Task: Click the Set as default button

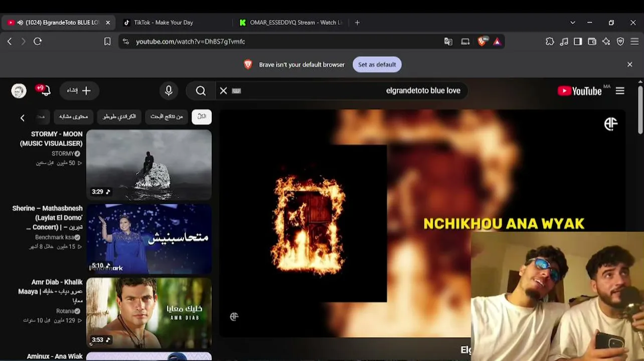Action: click(x=377, y=64)
